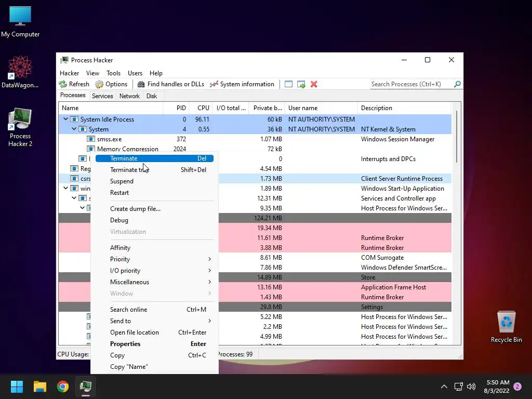Open File Explorer from the taskbar
Image resolution: width=532 pixels, height=399 pixels.
(x=39, y=387)
